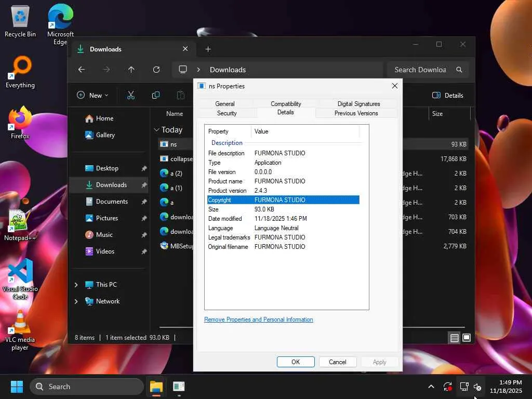
Task: Open the Security tab
Action: pyautogui.click(x=227, y=113)
